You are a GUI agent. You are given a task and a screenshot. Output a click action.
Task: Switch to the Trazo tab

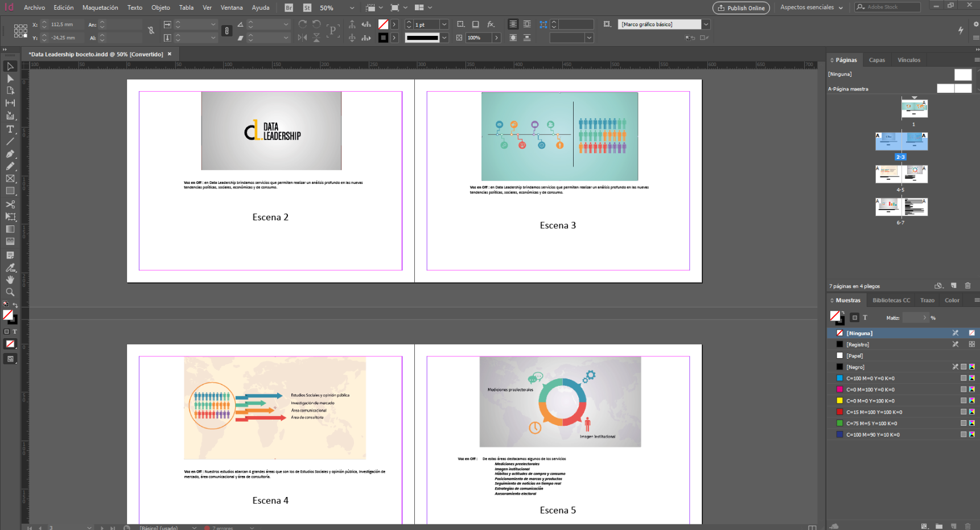coord(927,300)
